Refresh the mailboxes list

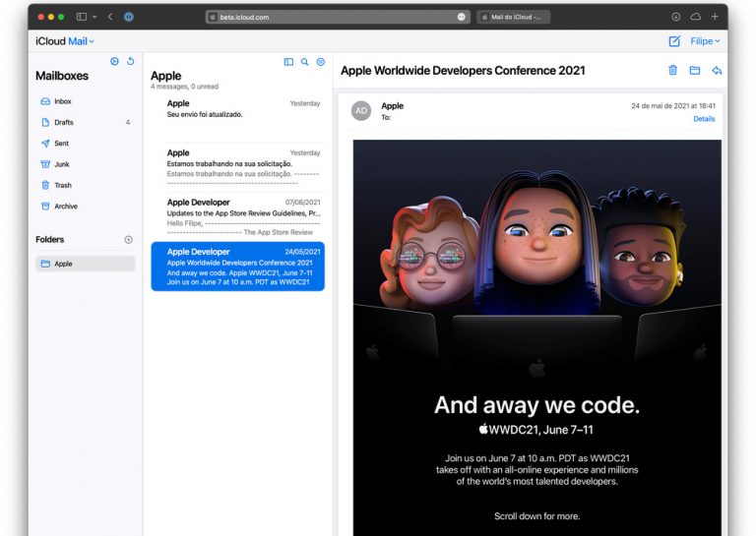point(130,61)
